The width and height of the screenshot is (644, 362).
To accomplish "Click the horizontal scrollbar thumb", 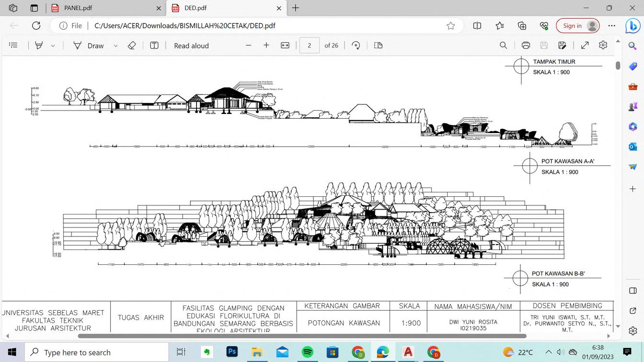I will [301, 336].
